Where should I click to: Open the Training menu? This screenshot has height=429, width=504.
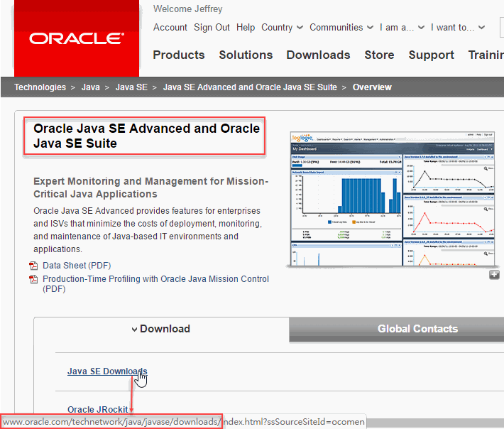[x=486, y=55]
